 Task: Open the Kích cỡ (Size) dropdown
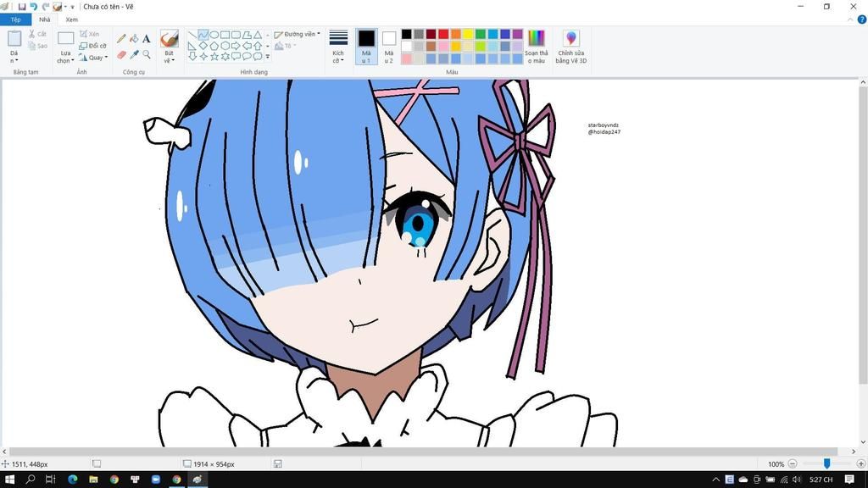point(338,47)
